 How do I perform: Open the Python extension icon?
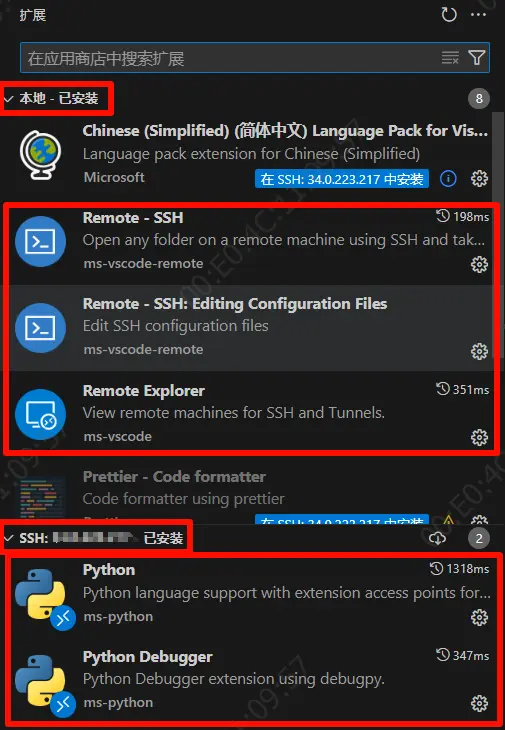pos(42,595)
